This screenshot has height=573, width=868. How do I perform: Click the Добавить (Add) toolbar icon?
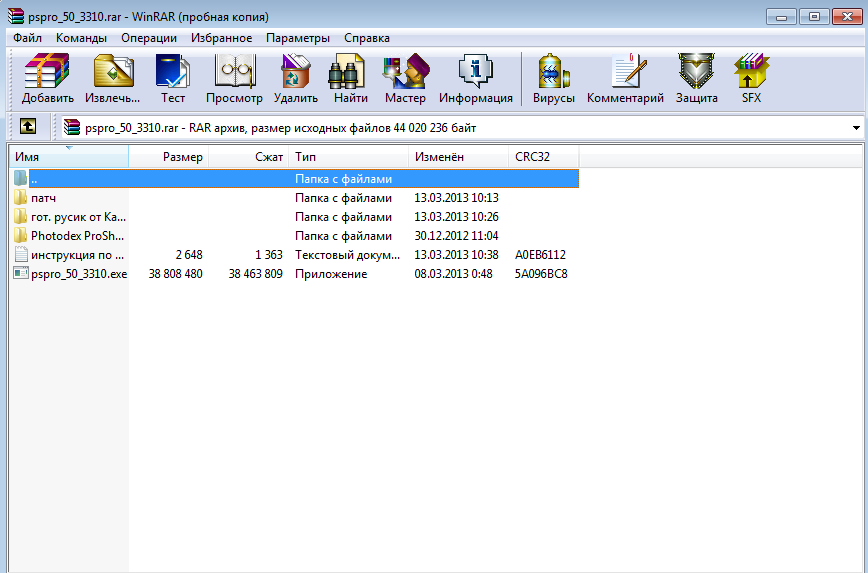tap(46, 71)
